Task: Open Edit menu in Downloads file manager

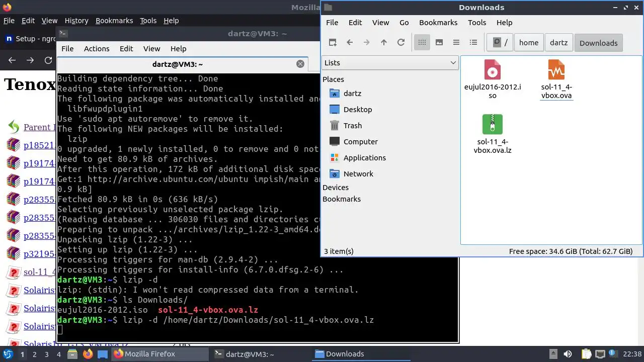Action: tap(355, 23)
